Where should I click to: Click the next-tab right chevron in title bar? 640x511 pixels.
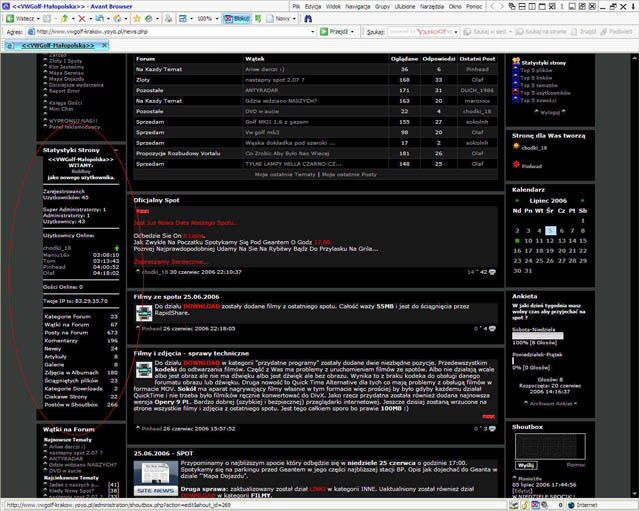502,7
